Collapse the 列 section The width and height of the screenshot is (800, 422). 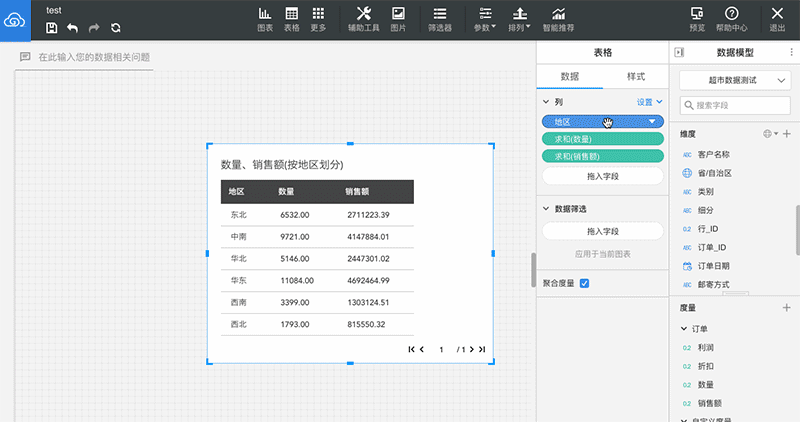[x=546, y=102]
